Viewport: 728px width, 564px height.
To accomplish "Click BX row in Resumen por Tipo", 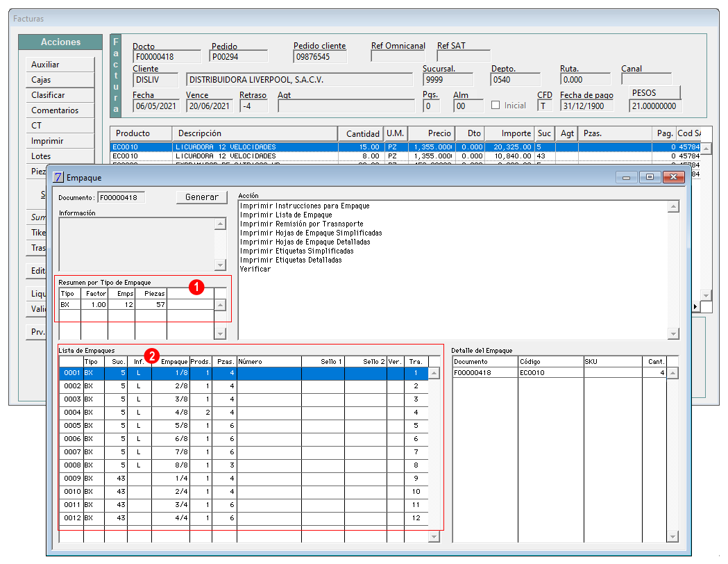I will 137,305.
